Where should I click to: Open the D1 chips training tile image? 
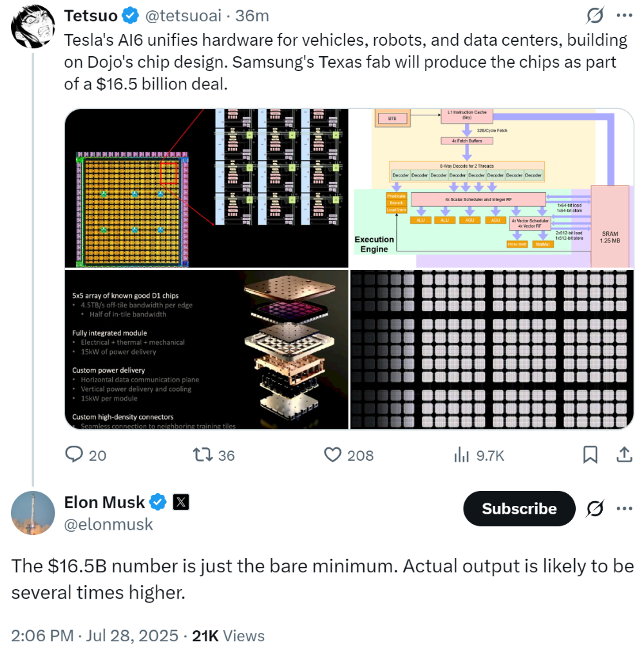[x=206, y=349]
